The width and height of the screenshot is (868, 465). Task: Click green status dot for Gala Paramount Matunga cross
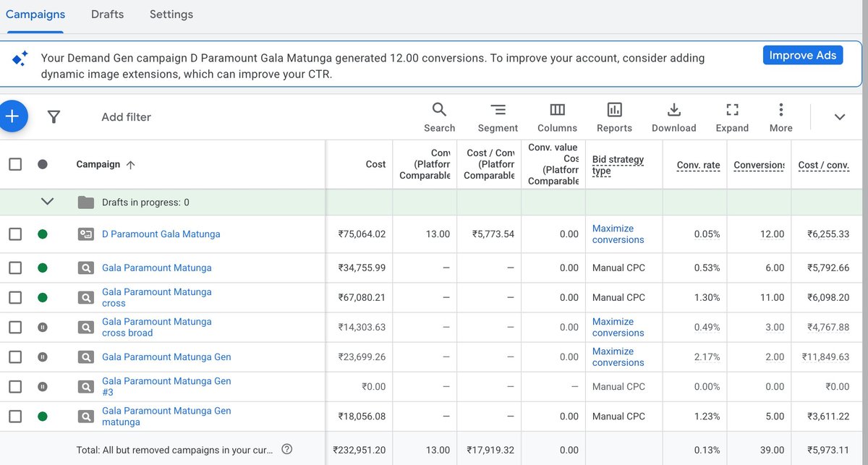coord(43,297)
